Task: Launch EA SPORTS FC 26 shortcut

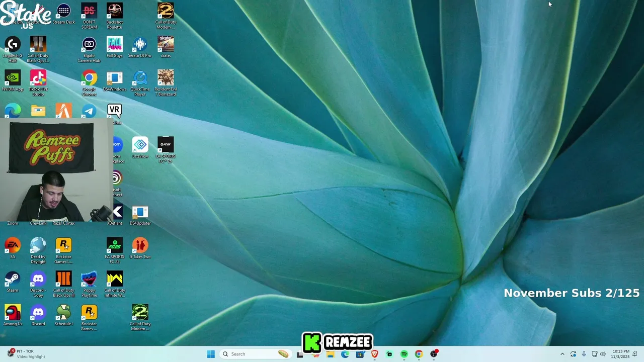Action: tap(166, 150)
